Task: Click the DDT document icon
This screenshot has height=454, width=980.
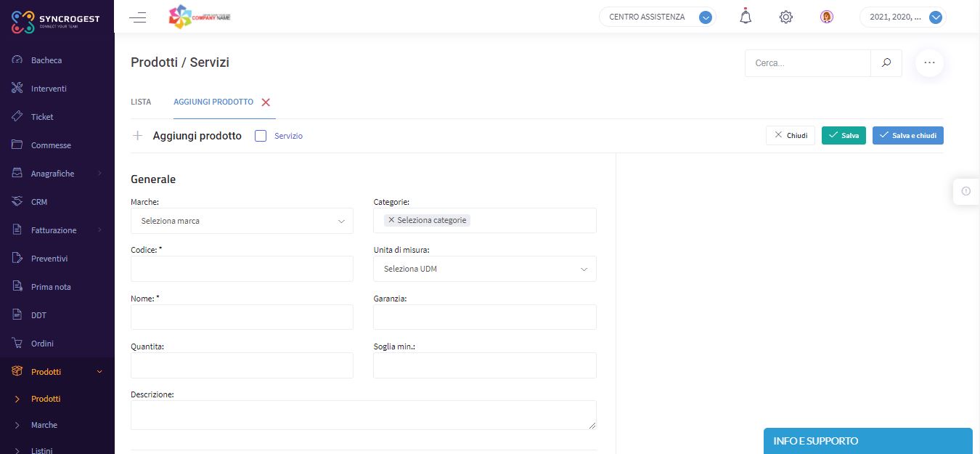Action: click(x=17, y=315)
